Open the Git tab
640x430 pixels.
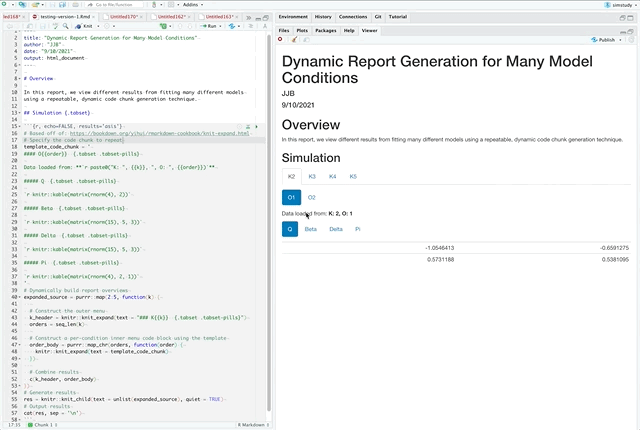[x=378, y=17]
